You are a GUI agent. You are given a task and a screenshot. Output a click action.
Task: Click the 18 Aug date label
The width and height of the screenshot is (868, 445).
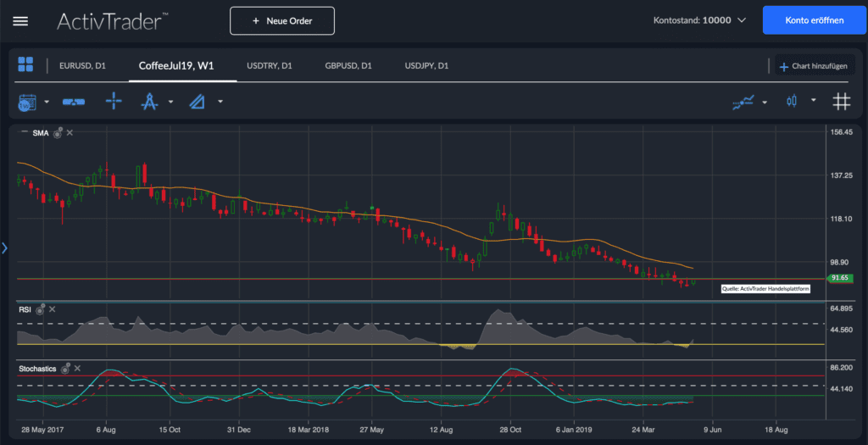pyautogui.click(x=776, y=430)
